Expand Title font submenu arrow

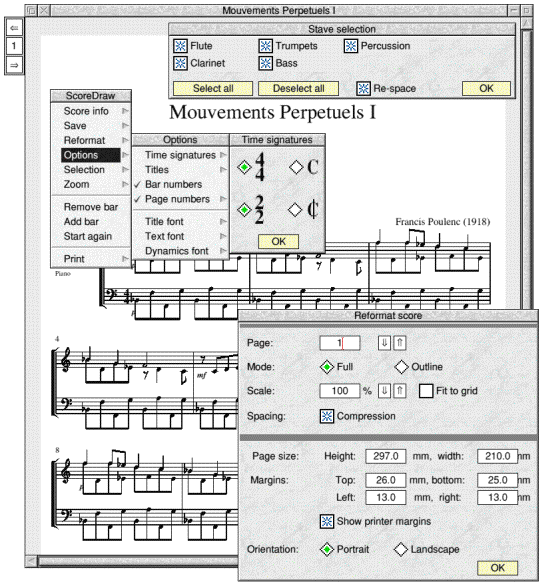point(223,222)
